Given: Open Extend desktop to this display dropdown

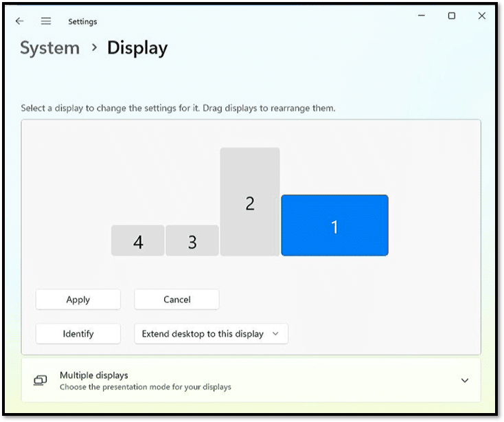Looking at the screenshot, I should point(211,333).
